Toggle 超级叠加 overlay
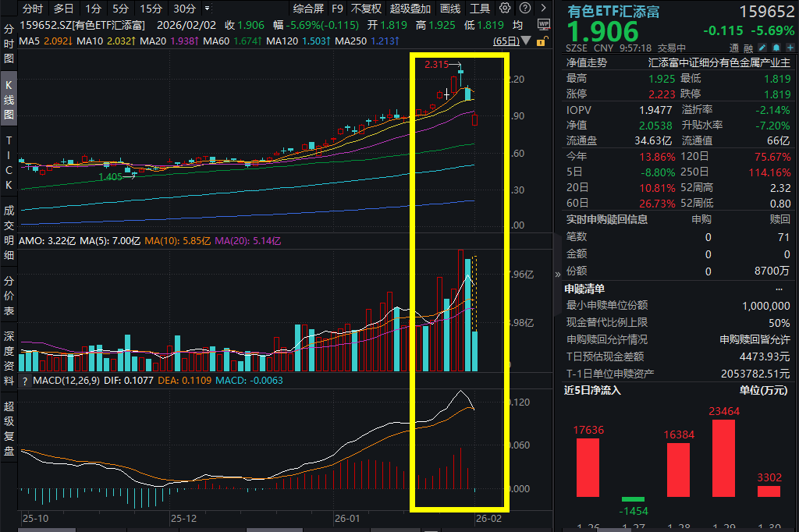Viewport: 799px width, 532px height. click(x=410, y=9)
